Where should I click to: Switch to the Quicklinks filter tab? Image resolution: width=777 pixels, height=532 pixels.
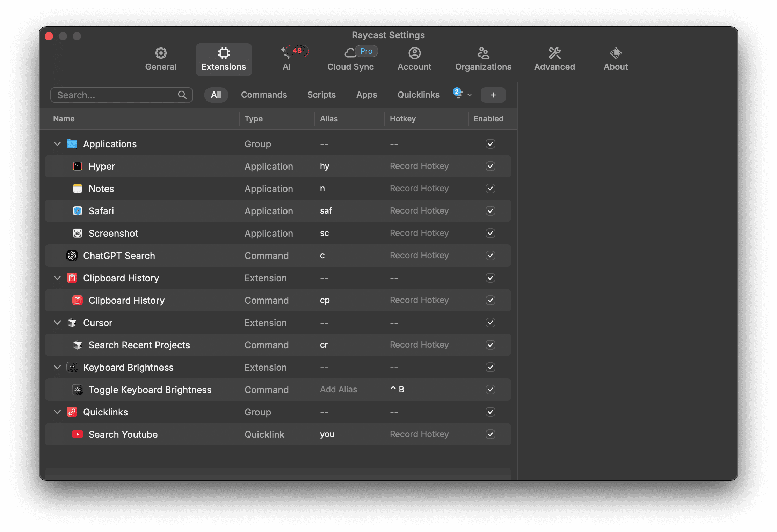coord(418,95)
